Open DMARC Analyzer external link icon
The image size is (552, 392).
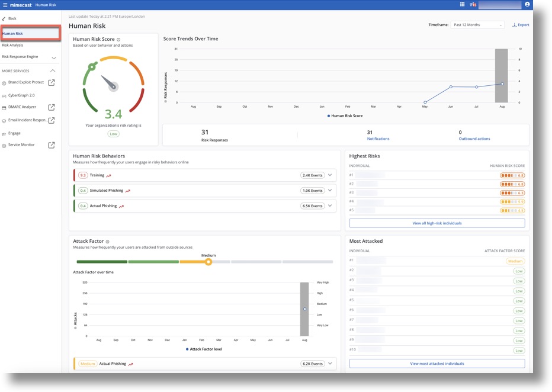pos(52,107)
